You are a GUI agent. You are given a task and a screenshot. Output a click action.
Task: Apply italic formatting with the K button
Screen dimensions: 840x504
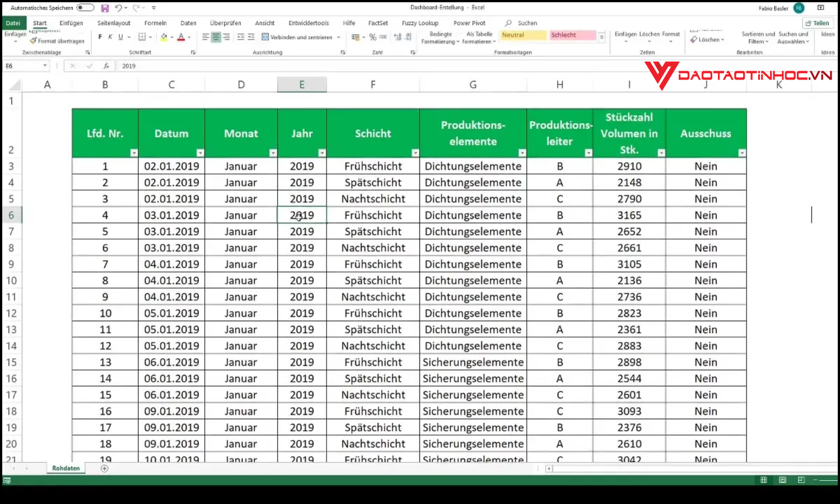tap(110, 37)
